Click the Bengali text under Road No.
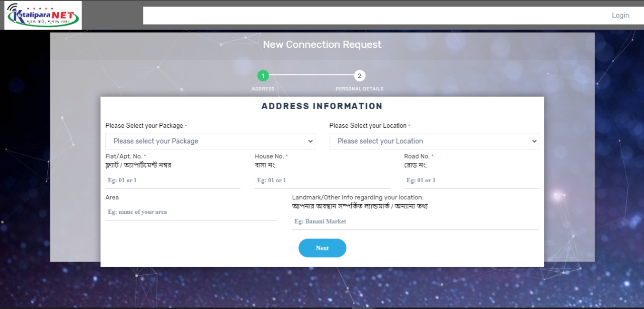 click(416, 165)
